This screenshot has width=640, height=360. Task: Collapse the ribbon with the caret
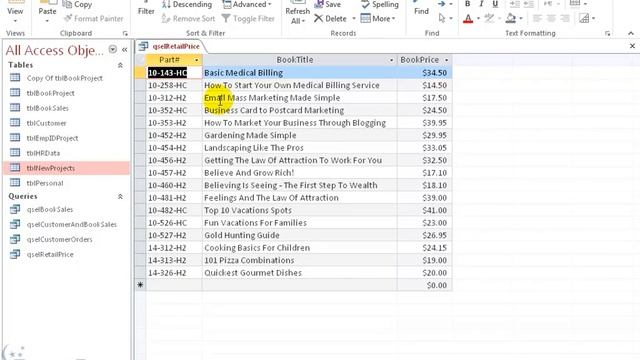pos(631,33)
